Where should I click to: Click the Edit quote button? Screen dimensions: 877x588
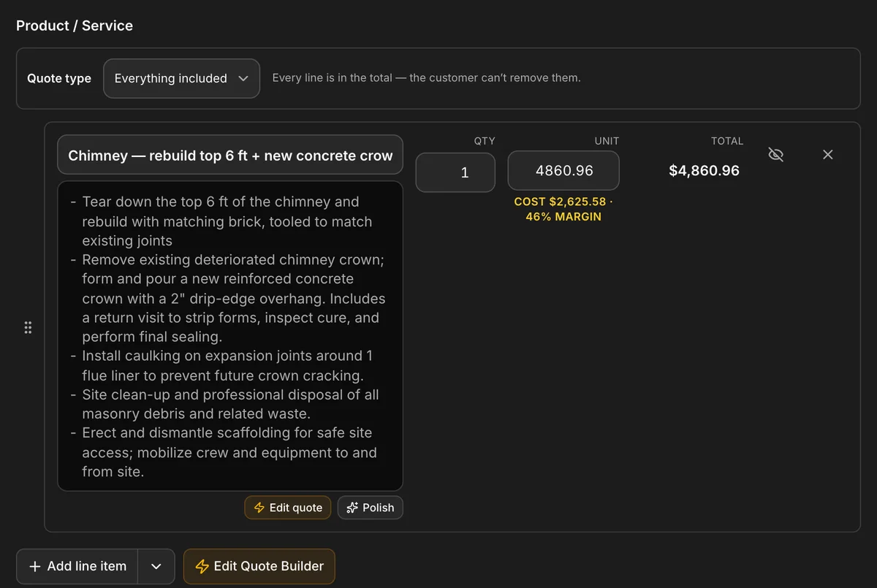(x=288, y=508)
